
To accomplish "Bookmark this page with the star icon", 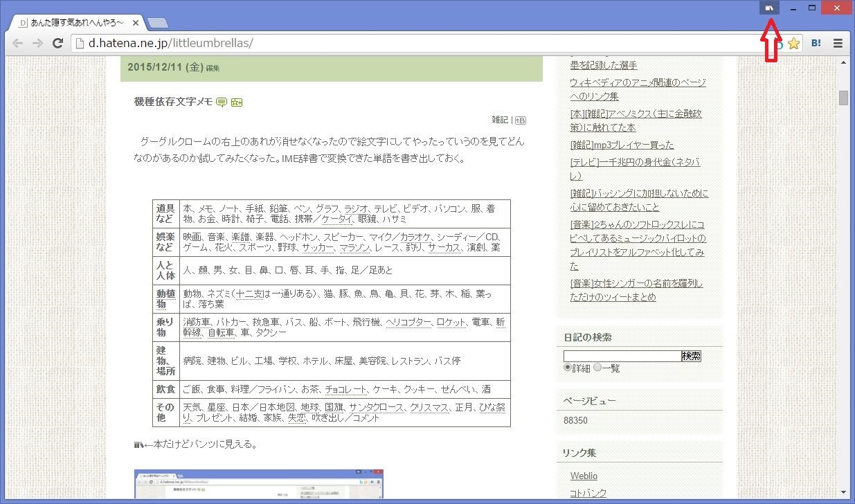I will [793, 44].
